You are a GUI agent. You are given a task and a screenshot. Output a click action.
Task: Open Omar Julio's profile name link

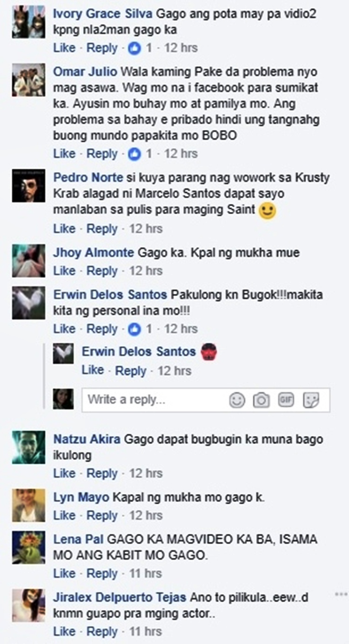[x=86, y=72]
